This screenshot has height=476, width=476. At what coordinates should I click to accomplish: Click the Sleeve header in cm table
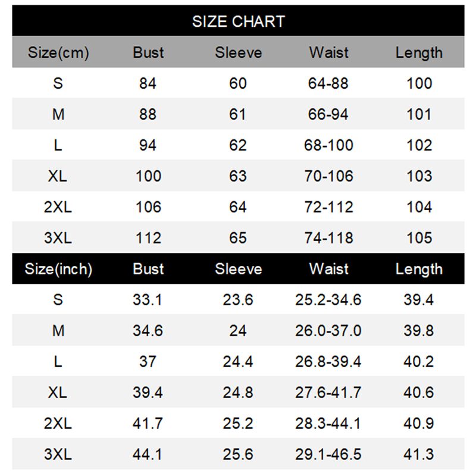[238, 52]
